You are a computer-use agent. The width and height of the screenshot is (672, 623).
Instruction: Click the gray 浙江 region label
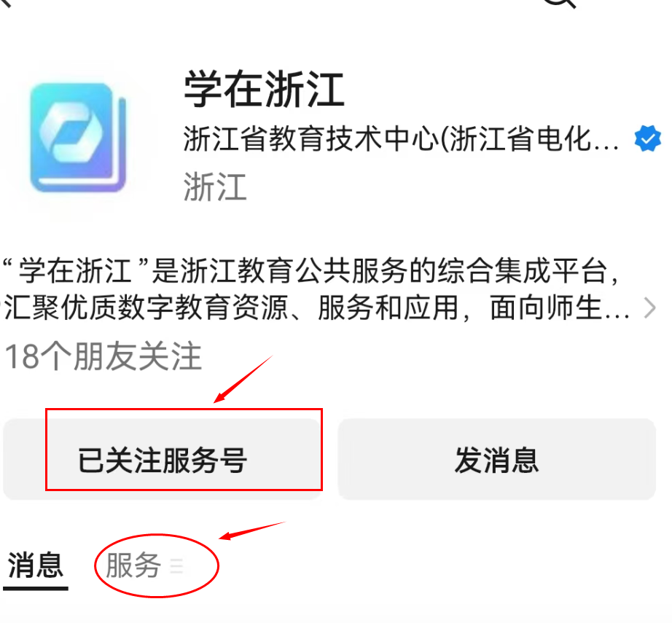coord(215,187)
